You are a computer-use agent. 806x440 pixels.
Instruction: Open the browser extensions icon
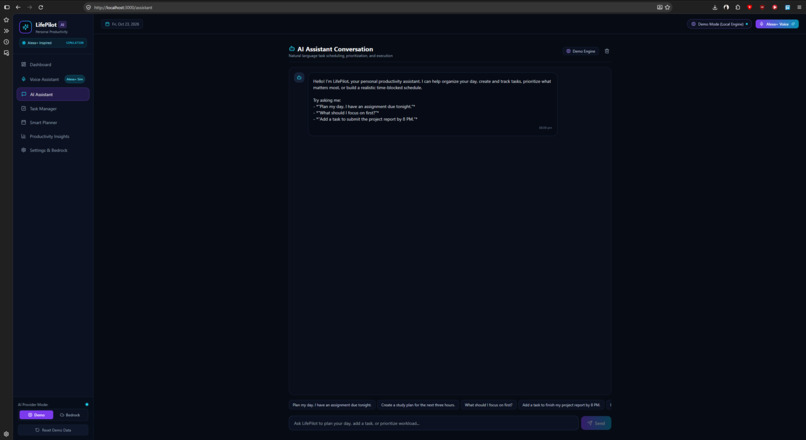[738, 7]
